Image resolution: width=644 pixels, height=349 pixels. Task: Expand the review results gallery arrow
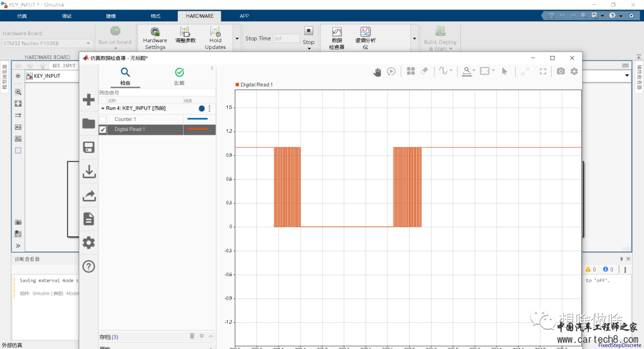pyautogui.click(x=414, y=39)
